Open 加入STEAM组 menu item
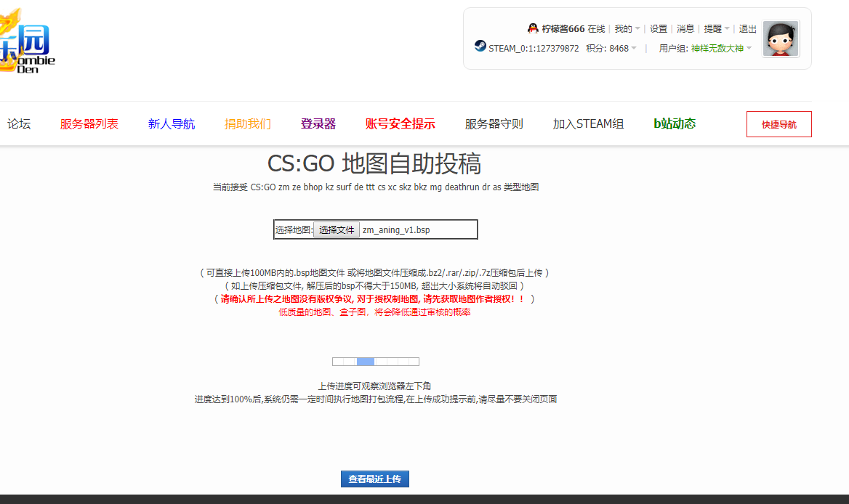 tap(588, 124)
